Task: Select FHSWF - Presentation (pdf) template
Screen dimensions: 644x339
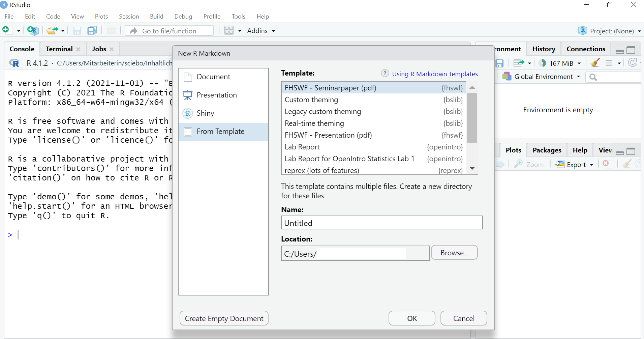Action: click(x=374, y=135)
